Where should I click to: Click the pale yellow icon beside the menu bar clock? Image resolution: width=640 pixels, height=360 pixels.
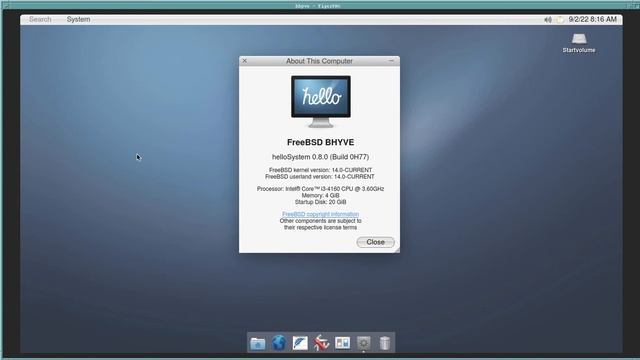[560, 20]
